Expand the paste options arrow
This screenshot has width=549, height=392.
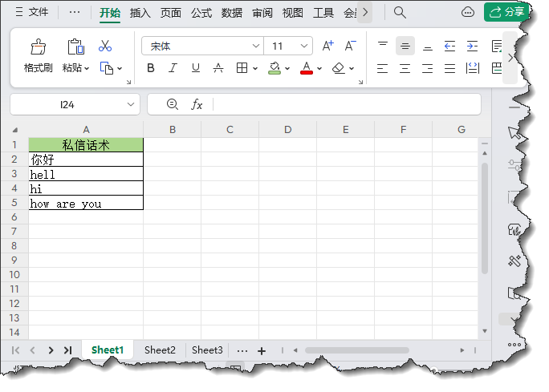tap(87, 68)
